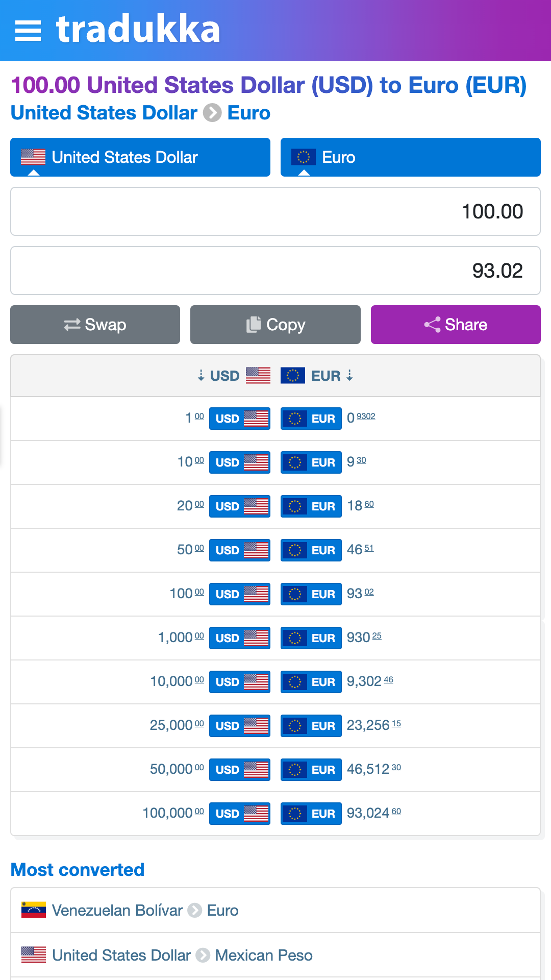Sort by the USD down arrow
Screen dimensions: 551x980
(x=201, y=376)
